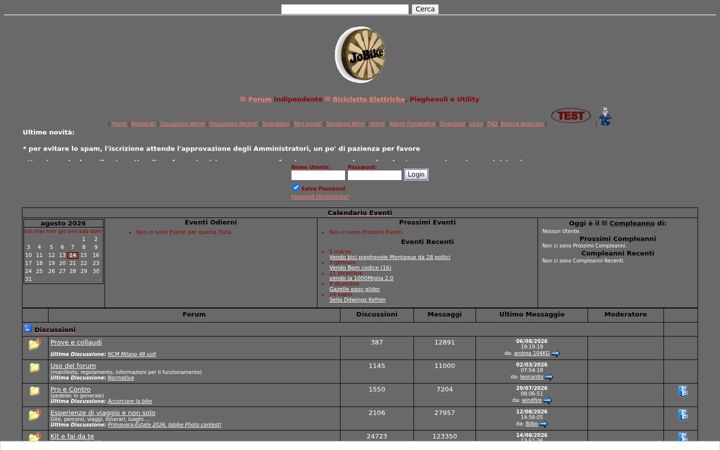The height and width of the screenshot is (450, 720).
Task: Open Discussioni Attive in the nav bar
Action: (x=182, y=124)
